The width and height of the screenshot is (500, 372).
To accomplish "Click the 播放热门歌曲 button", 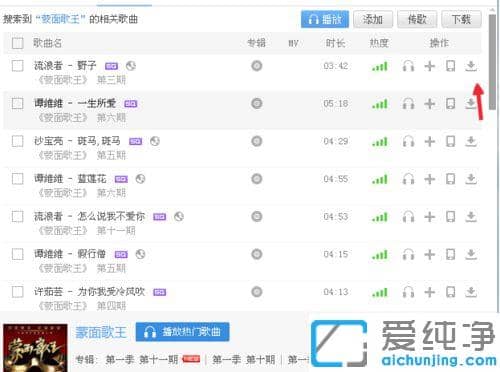I will (x=182, y=332).
